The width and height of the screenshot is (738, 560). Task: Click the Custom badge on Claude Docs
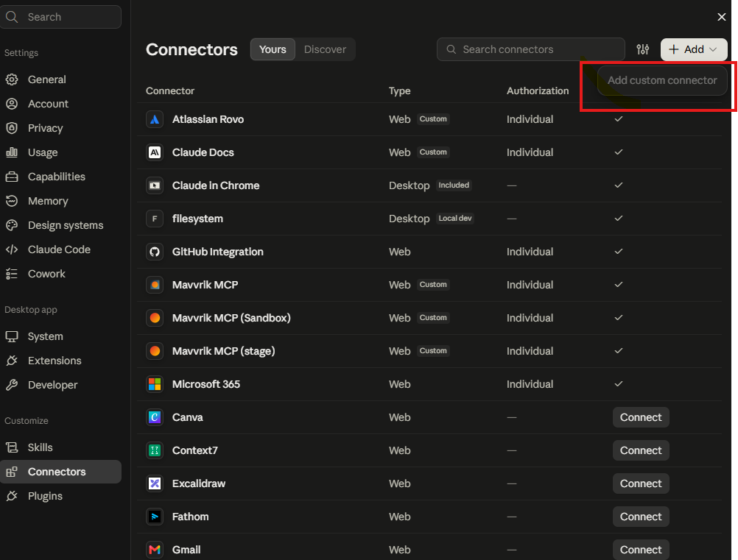coord(433,152)
